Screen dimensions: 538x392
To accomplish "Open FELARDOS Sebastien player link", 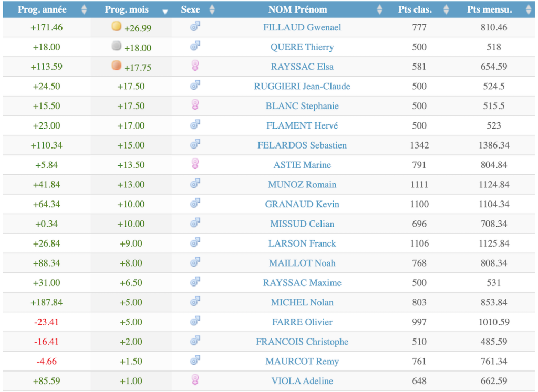I will 302,145.
